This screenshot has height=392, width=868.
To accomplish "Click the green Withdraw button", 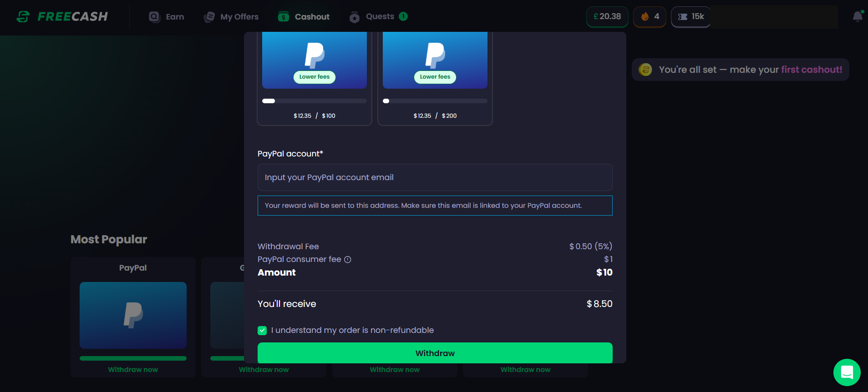I will 435,353.
